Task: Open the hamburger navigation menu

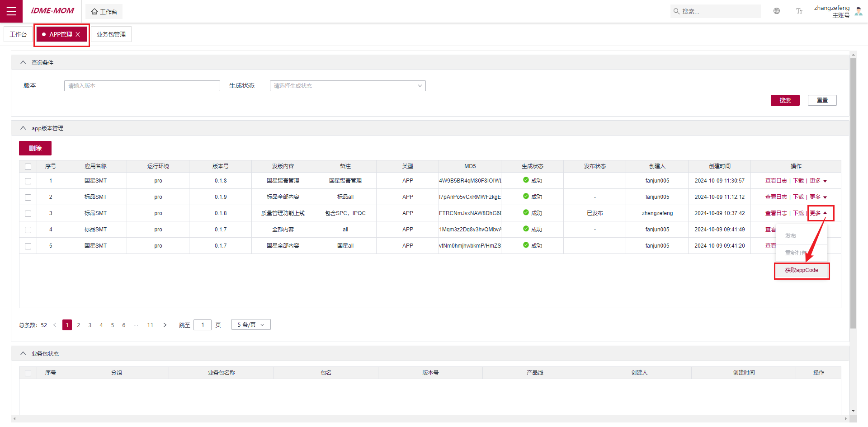Action: (11, 11)
